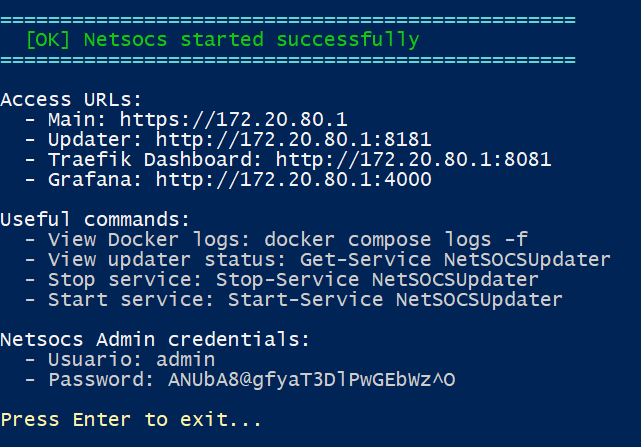
Task: Click the 'Press Enter to exit...' prompt
Action: (x=132, y=419)
